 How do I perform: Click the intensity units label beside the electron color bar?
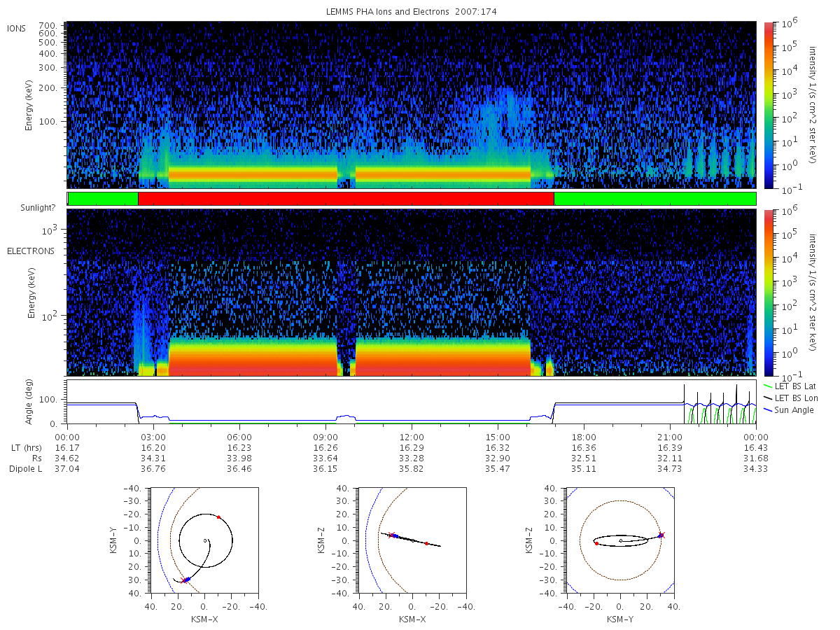tap(813, 293)
